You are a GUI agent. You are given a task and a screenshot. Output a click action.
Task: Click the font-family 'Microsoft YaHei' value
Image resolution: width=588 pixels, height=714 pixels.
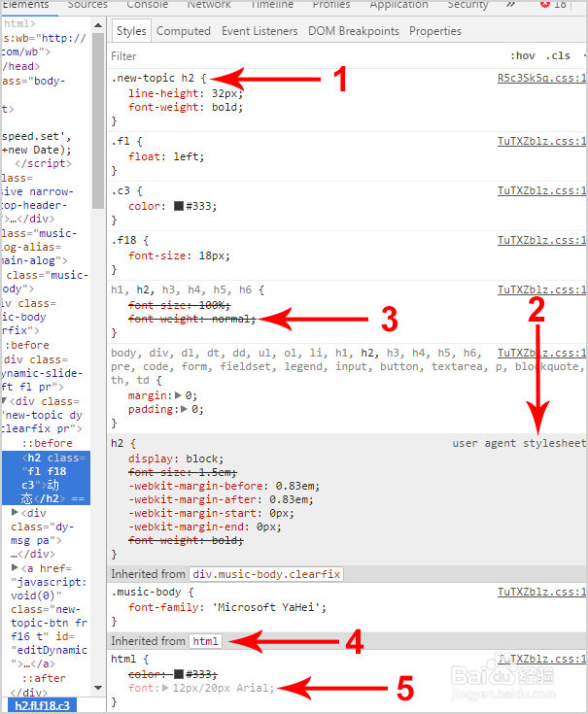point(268,607)
